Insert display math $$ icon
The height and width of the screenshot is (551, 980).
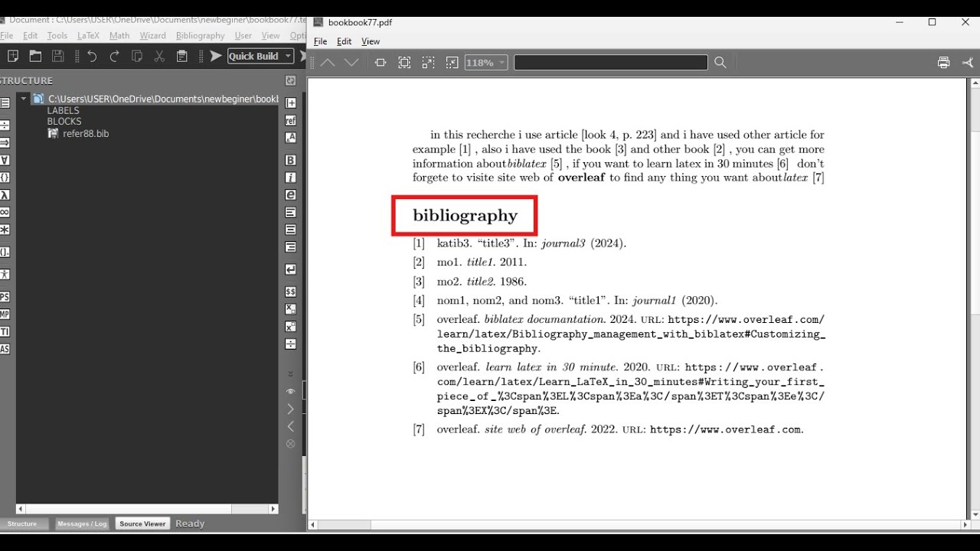291,292
